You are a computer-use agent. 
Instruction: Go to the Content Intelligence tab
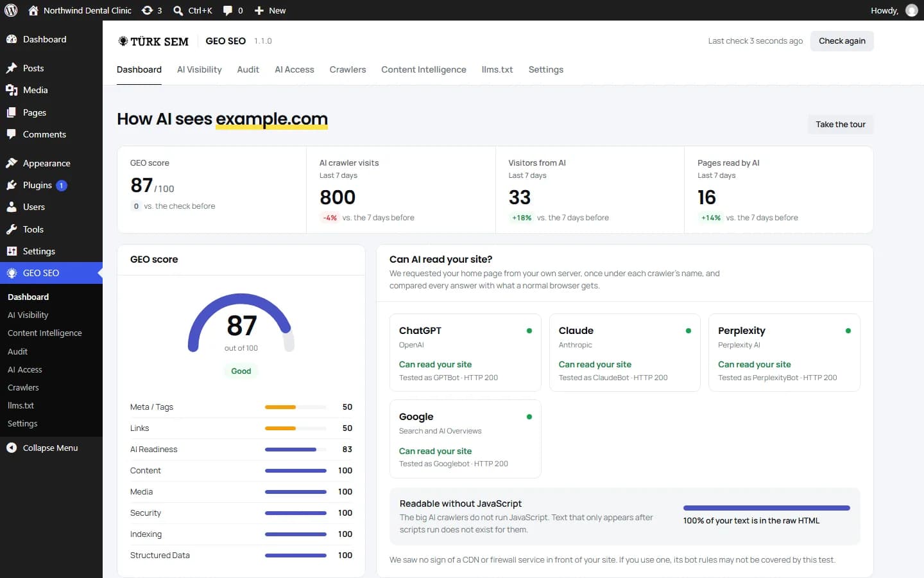tap(424, 69)
